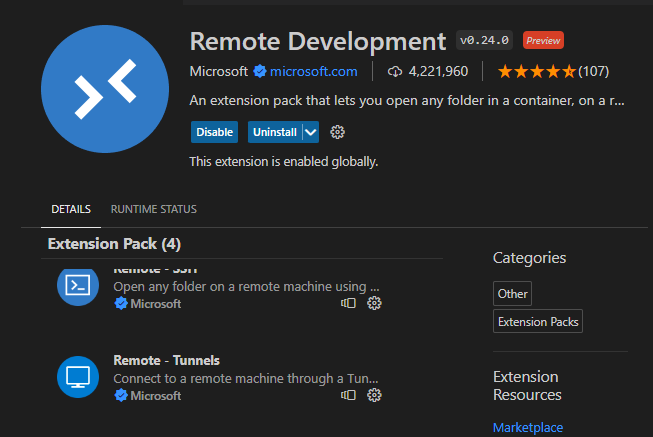653x437 pixels.
Task: Open the manage gear for Remote - SSH
Action: tap(374, 303)
